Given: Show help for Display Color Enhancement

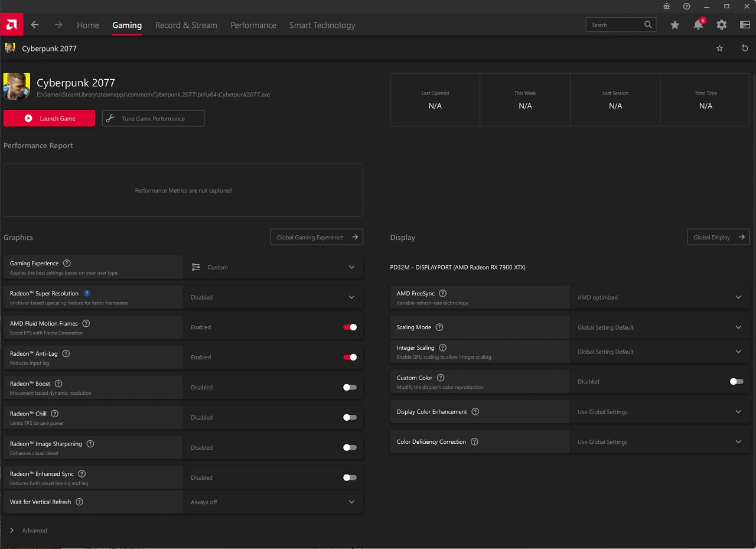Looking at the screenshot, I should (475, 412).
